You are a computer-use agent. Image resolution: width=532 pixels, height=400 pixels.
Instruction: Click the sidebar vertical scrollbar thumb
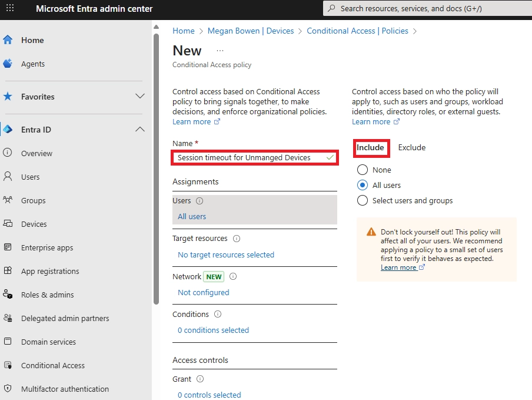156,168
